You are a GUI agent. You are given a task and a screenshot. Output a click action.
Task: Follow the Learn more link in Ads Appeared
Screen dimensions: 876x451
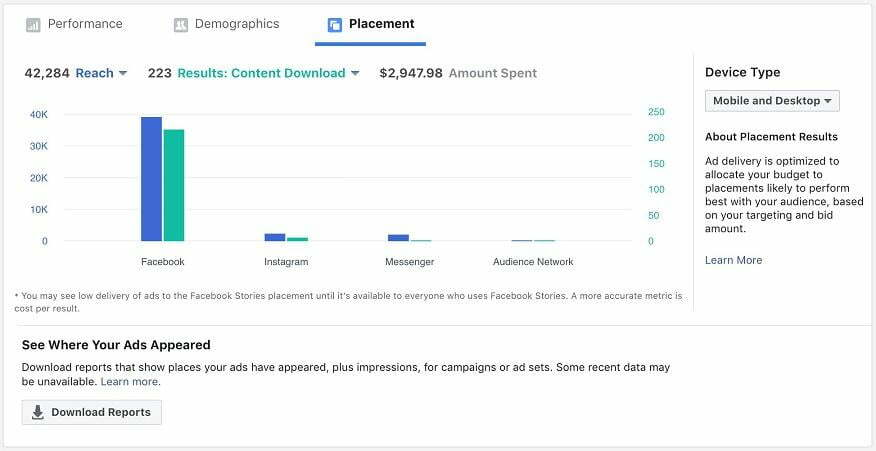click(130, 382)
